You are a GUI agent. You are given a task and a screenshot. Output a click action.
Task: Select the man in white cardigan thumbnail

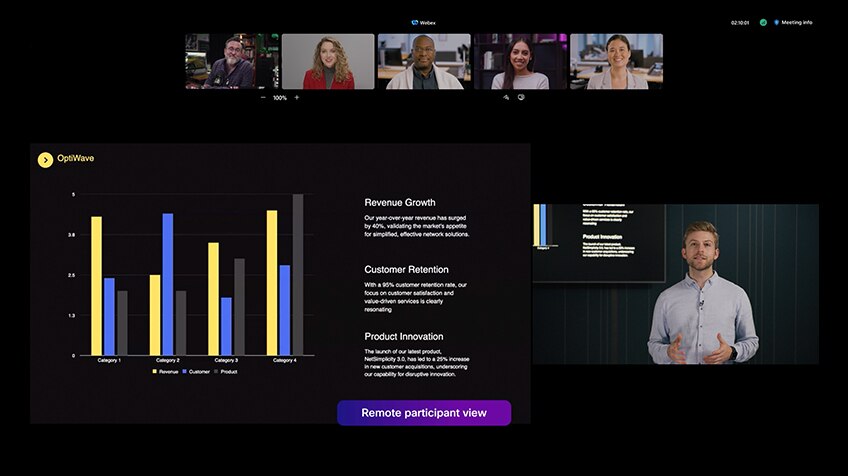424,62
